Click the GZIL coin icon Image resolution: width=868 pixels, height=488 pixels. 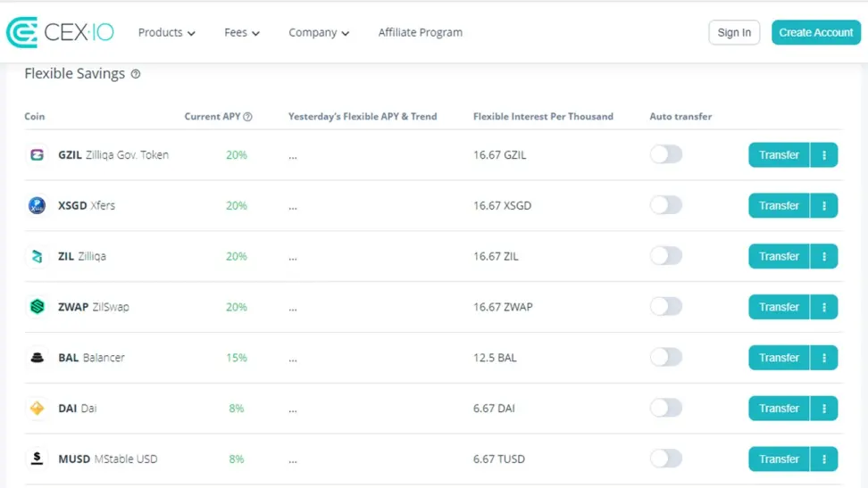38,155
